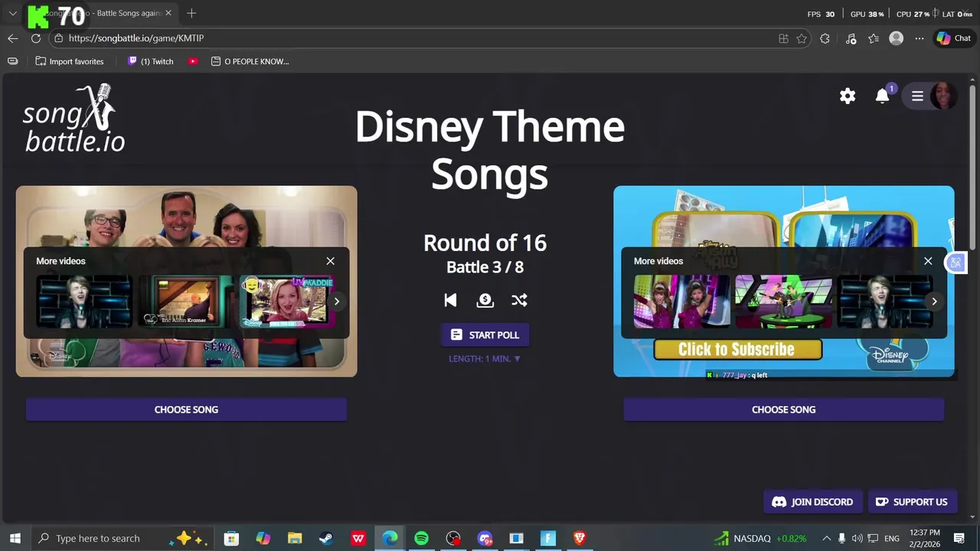Select the middle green stage thumbnail on right
This screenshot has width=980, height=551.
click(783, 302)
